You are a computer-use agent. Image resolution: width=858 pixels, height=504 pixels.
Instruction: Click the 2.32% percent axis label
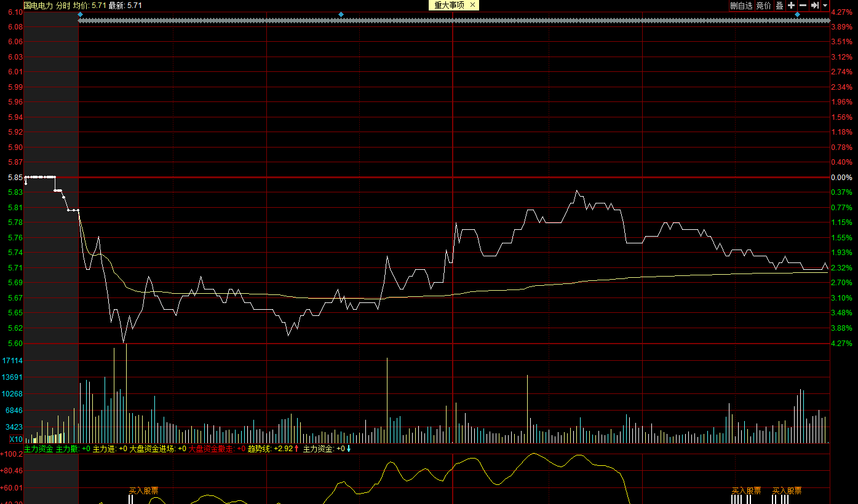[841, 268]
